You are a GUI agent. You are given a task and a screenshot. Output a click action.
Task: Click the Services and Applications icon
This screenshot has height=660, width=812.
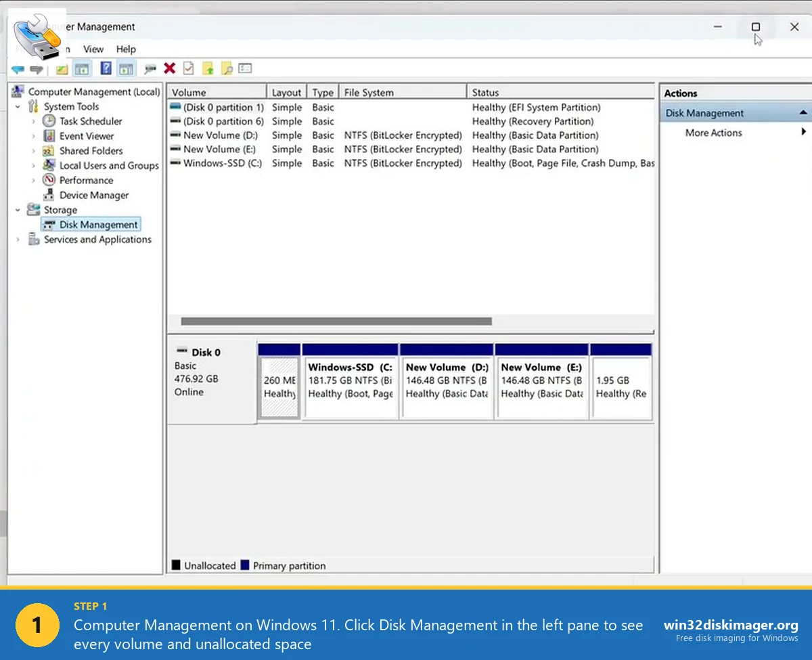[x=32, y=239]
